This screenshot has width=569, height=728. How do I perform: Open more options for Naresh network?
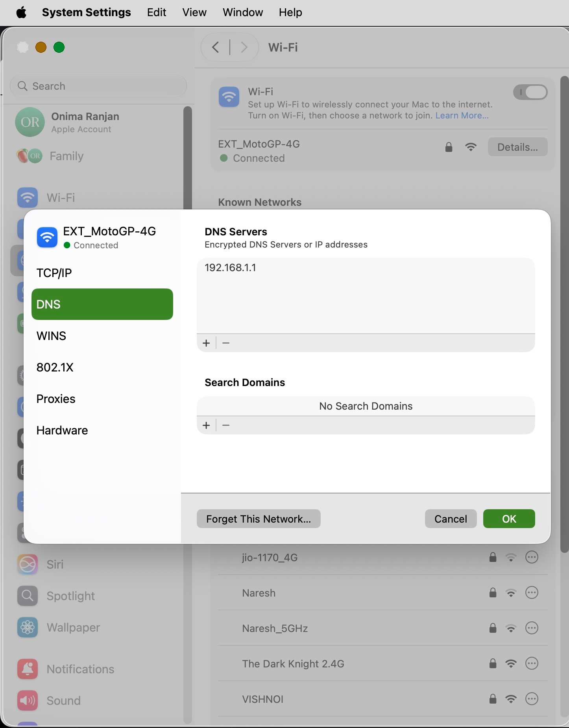tap(532, 593)
